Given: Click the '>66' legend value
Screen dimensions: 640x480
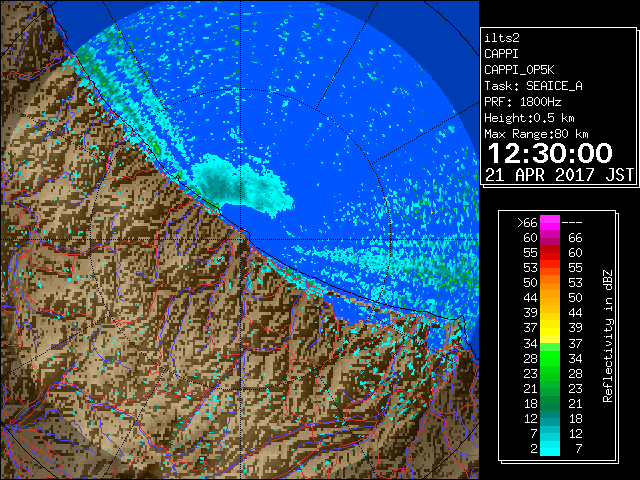Looking at the screenshot, I should coord(527,223).
